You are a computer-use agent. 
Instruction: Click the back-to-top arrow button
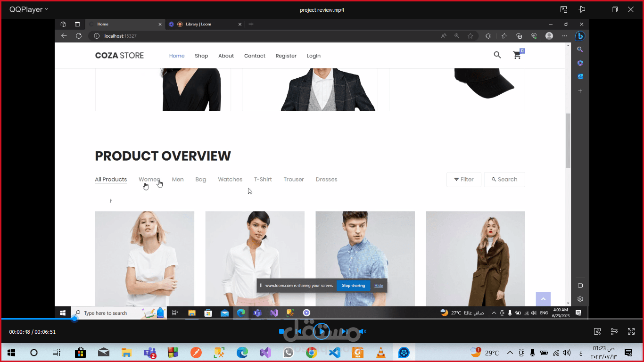pos(543,299)
